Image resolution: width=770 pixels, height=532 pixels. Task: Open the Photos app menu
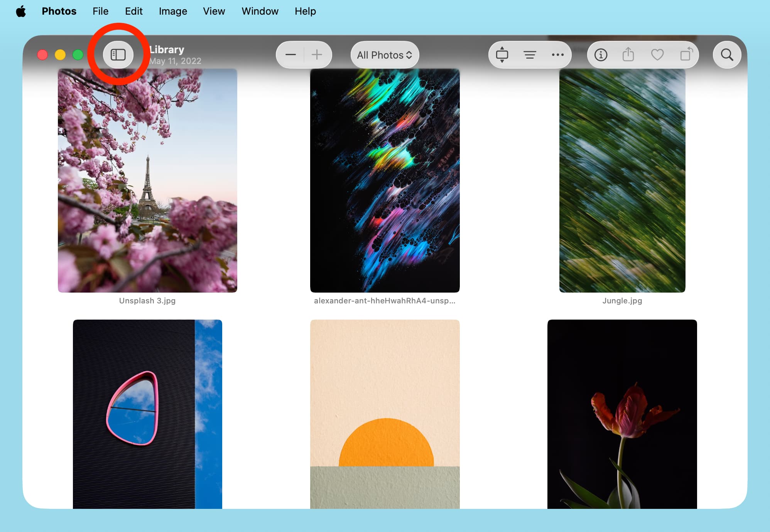[59, 11]
